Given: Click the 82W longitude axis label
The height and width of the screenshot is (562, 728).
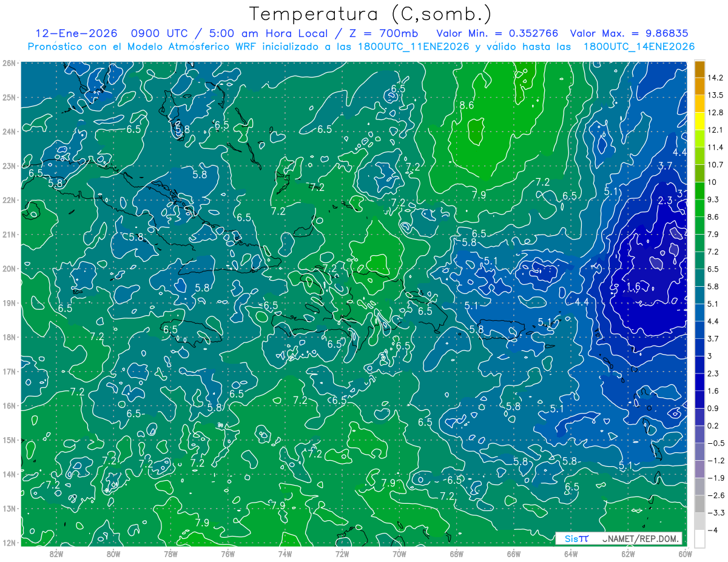Looking at the screenshot, I should tap(56, 554).
